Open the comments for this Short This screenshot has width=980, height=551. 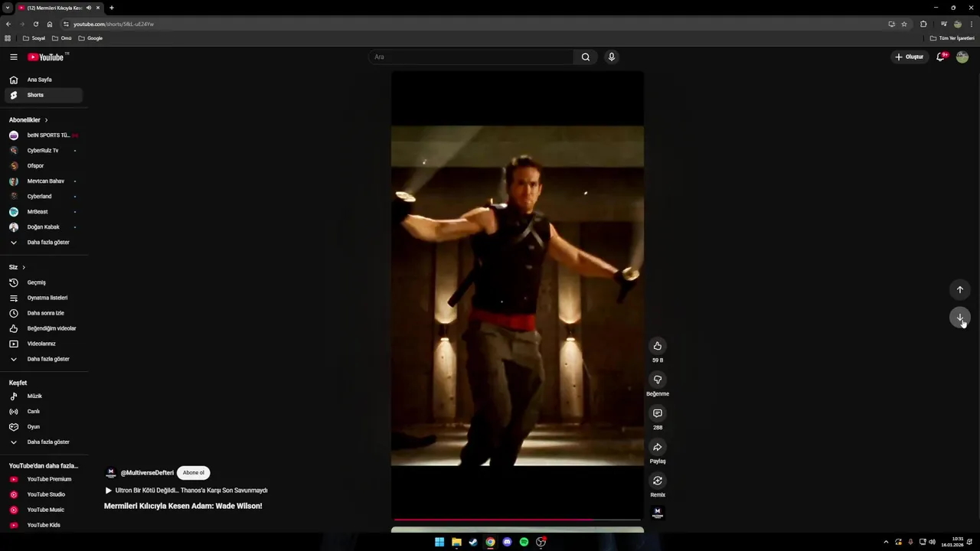pos(657,413)
